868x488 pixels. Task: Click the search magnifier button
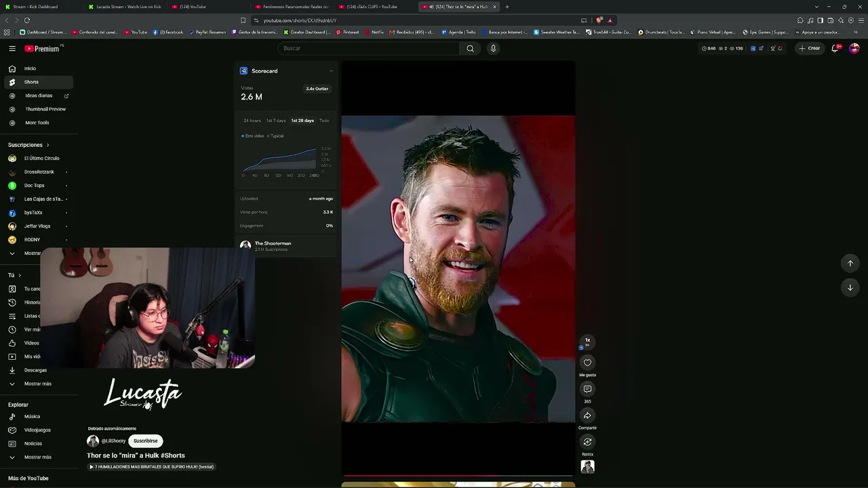pyautogui.click(x=470, y=49)
